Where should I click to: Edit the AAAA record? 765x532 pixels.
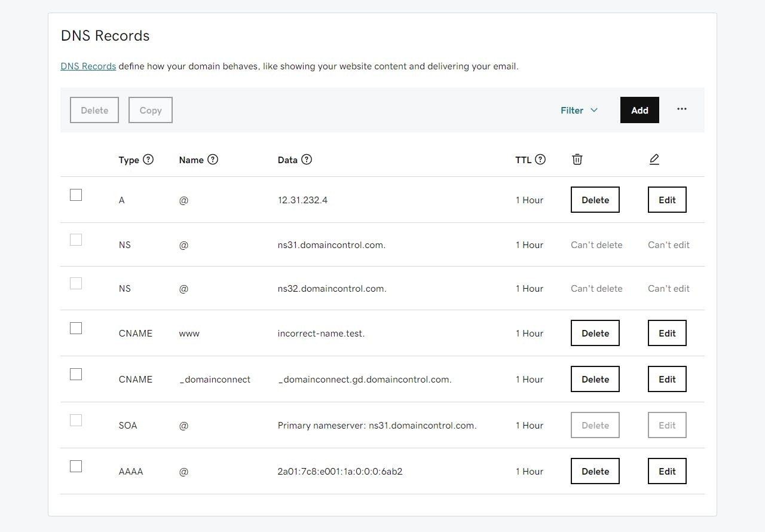point(667,472)
